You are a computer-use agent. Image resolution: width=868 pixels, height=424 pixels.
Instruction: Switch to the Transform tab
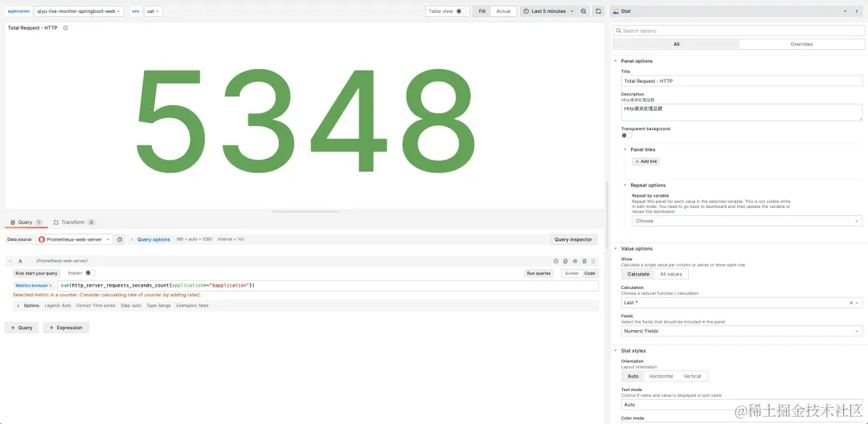tap(74, 222)
